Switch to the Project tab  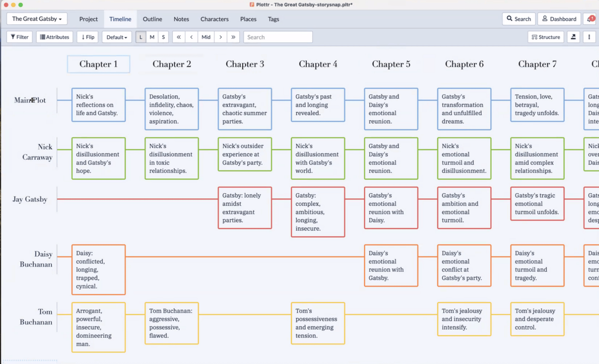click(x=88, y=19)
